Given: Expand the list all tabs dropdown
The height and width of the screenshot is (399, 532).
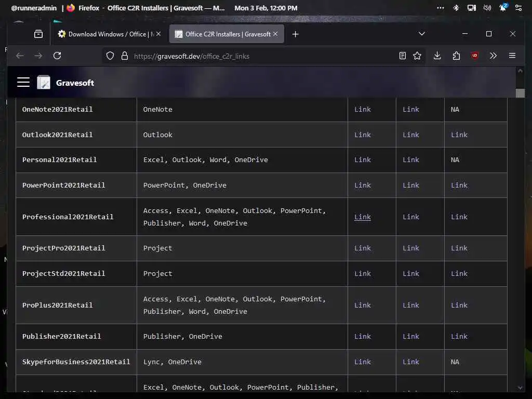Looking at the screenshot, I should click(x=422, y=34).
